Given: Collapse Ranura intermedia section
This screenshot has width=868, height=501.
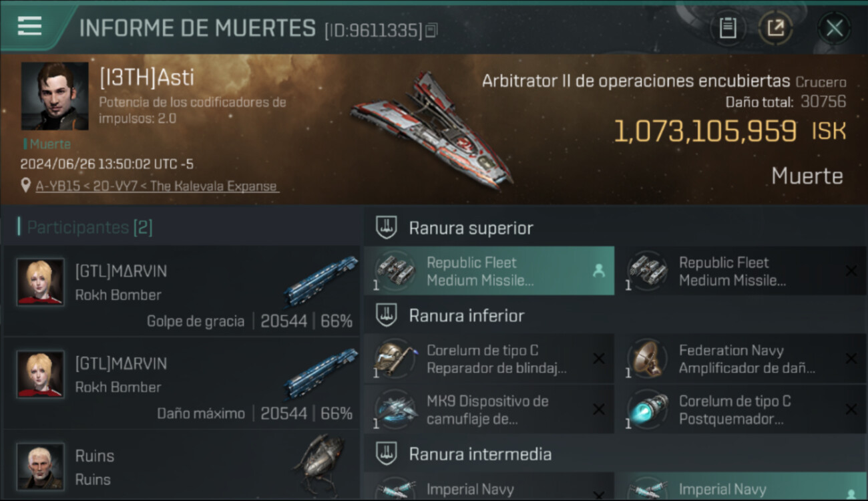Looking at the screenshot, I should tap(615, 454).
